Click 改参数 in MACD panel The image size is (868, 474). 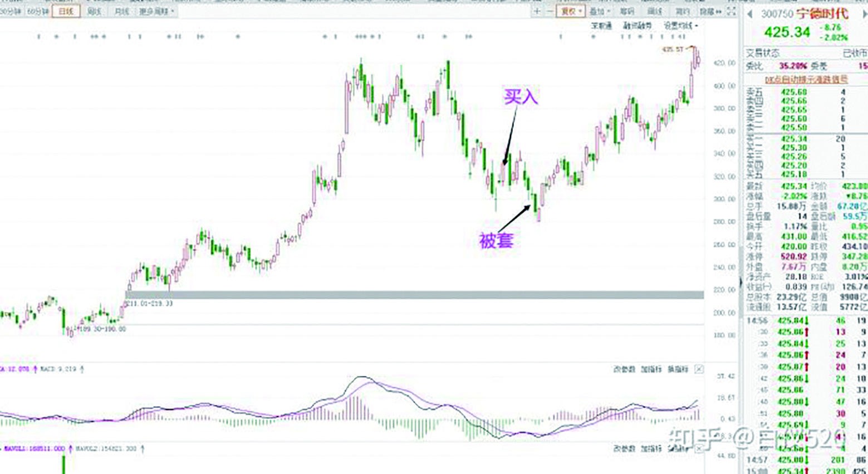click(x=624, y=369)
